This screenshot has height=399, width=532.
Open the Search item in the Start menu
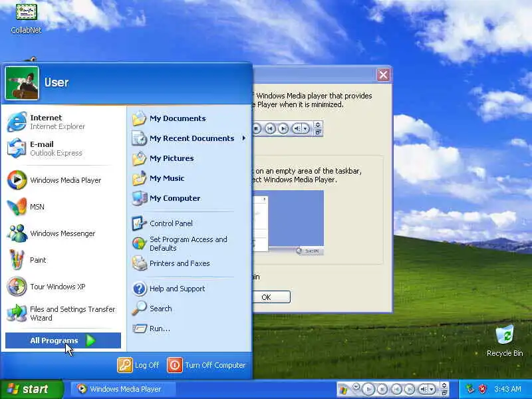tap(190, 309)
